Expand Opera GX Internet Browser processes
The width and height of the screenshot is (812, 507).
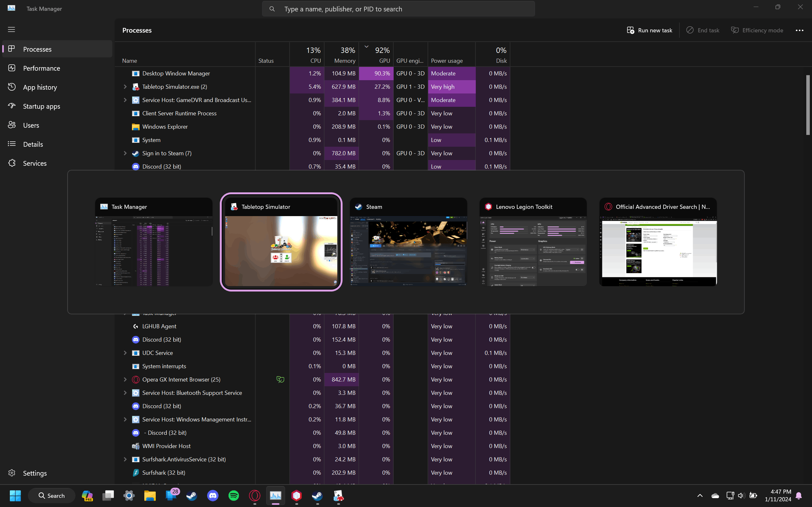click(125, 380)
